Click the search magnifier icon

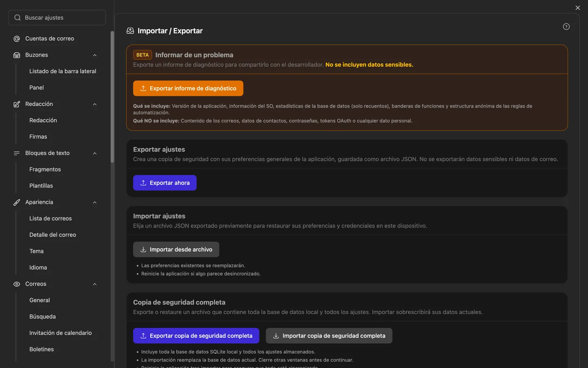tap(18, 18)
